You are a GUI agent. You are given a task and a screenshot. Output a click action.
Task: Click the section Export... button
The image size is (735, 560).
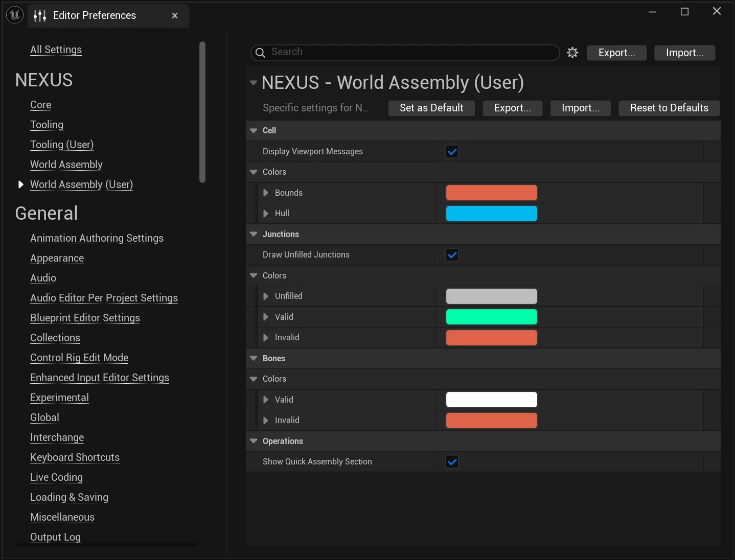point(513,108)
